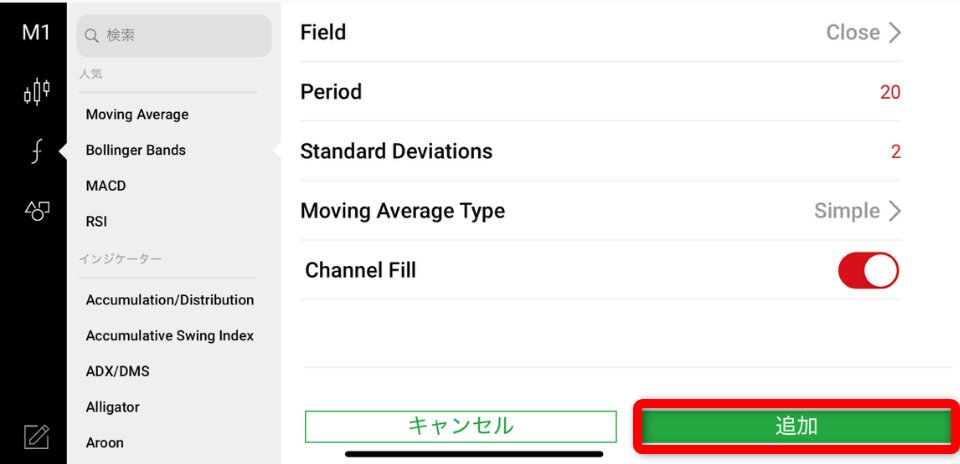This screenshot has height=464, width=960.
Task: Pick RSI from popular indicators
Action: (x=97, y=222)
